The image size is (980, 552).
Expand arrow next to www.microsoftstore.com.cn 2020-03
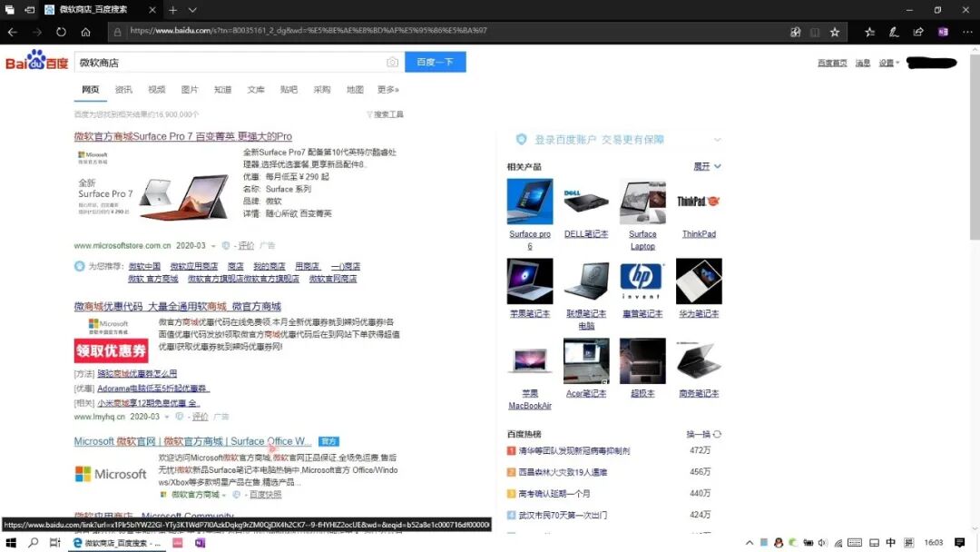(213, 246)
